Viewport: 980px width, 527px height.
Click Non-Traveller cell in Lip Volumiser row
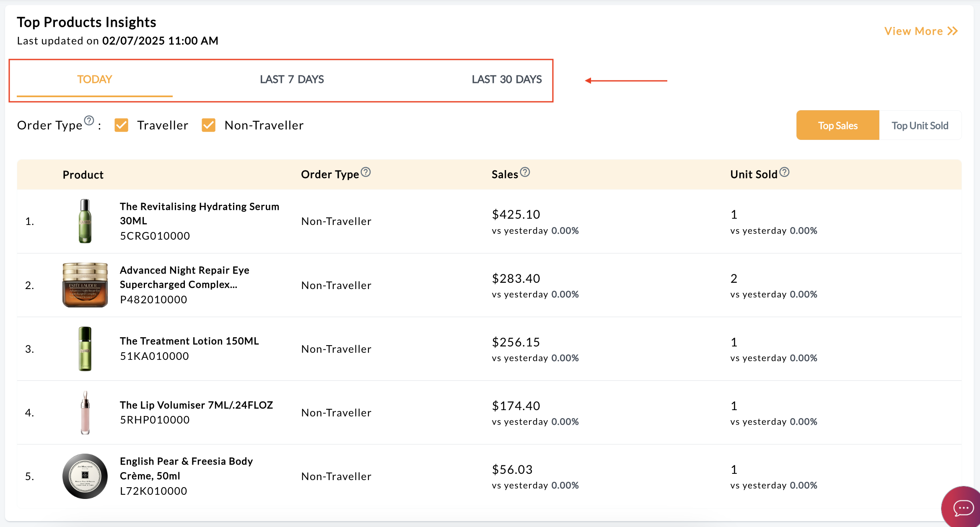pos(336,413)
